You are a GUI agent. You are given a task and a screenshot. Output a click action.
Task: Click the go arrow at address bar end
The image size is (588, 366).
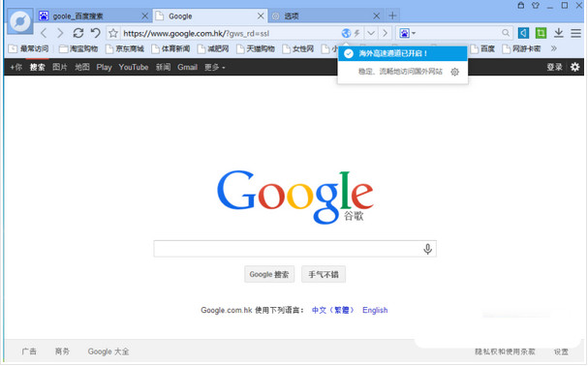385,33
